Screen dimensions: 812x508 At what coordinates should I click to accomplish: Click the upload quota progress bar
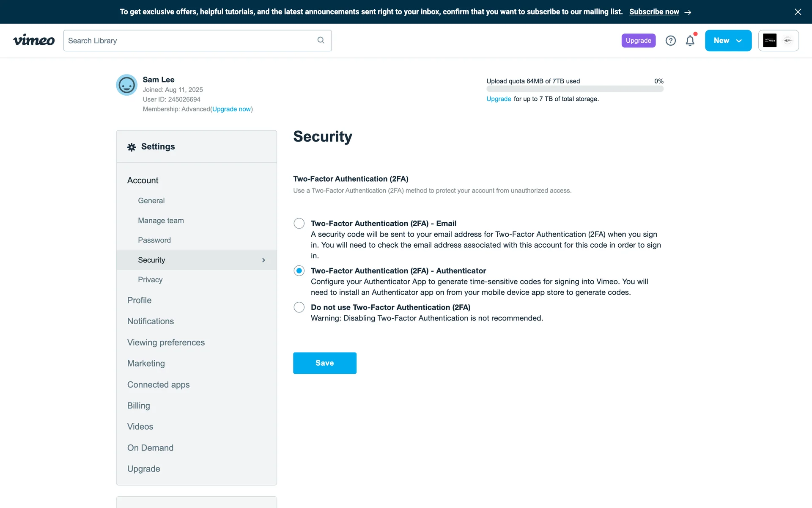574,89
